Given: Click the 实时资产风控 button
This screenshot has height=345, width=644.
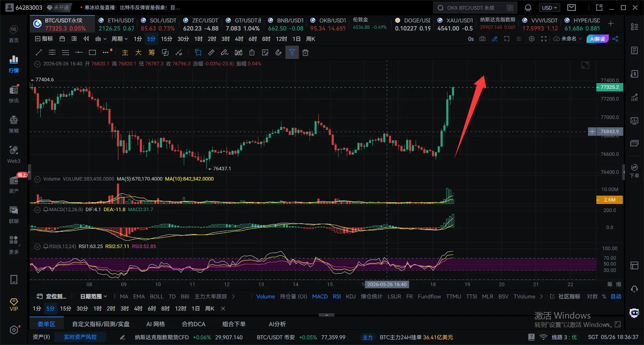Looking at the screenshot, I should pyautogui.click(x=80, y=337).
